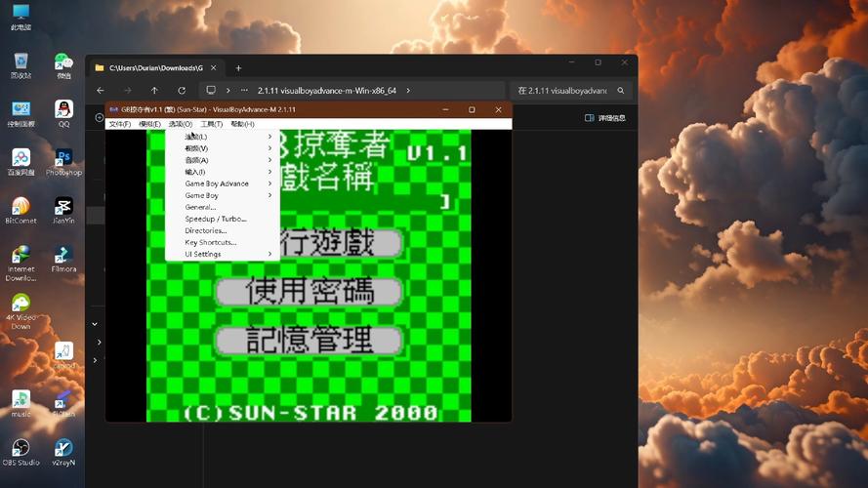Open the JianYing desktop shortcut
Image resolution: width=868 pixels, height=488 pixels.
tap(63, 210)
